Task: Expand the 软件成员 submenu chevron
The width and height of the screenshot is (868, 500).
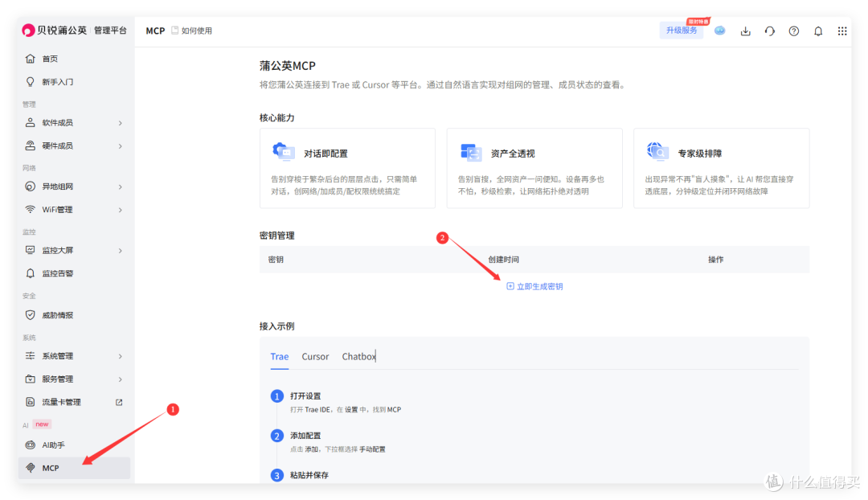Action: 120,123
